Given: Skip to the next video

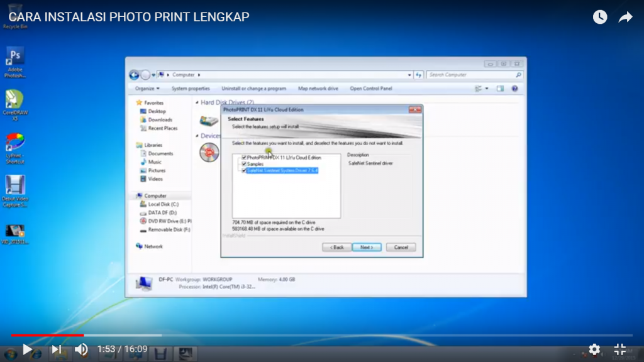Looking at the screenshot, I should pos(56,349).
